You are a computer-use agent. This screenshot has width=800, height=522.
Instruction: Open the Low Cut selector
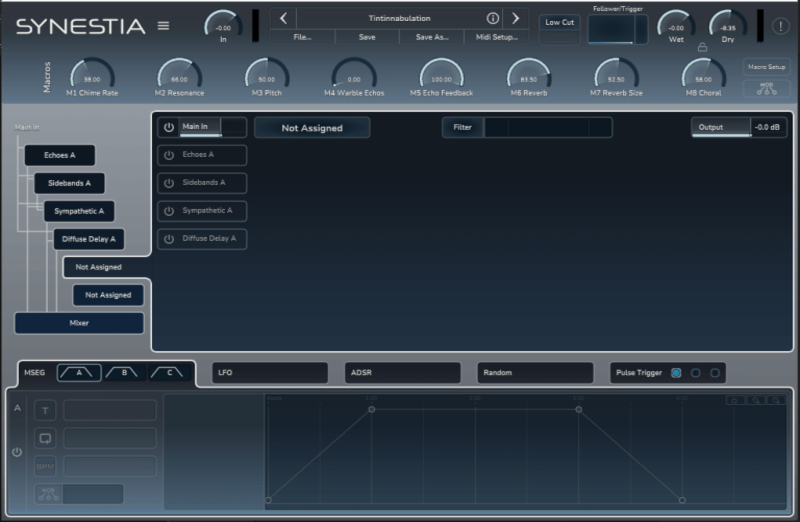[559, 22]
